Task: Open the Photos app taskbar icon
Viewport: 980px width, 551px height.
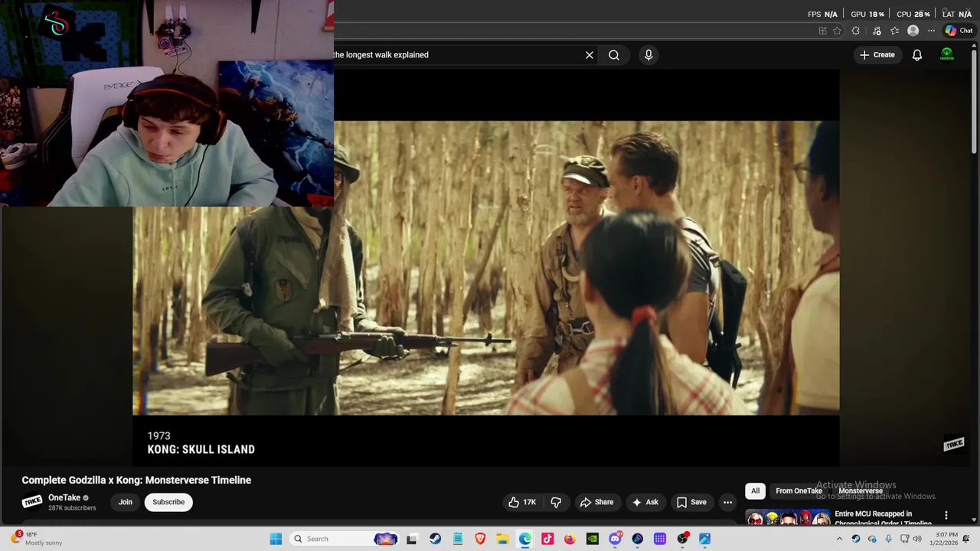Action: [704, 539]
